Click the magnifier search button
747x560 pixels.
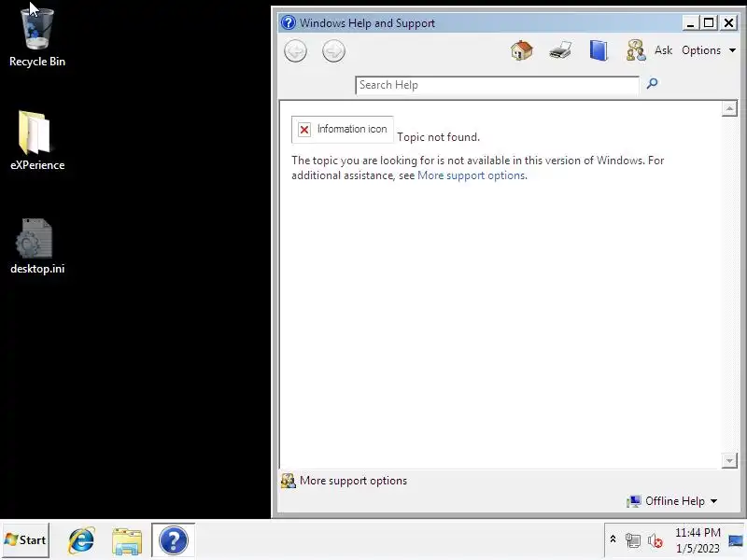[x=652, y=84]
